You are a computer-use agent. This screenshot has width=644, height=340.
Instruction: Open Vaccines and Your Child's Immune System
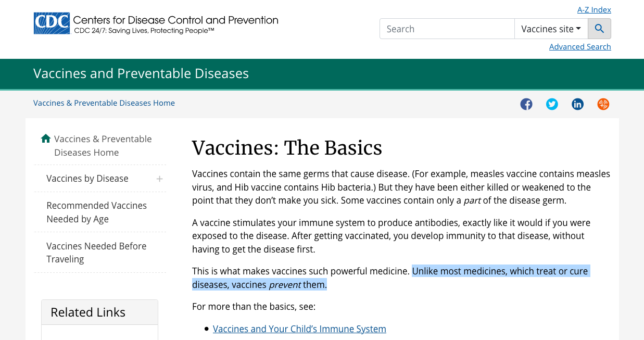click(x=299, y=329)
